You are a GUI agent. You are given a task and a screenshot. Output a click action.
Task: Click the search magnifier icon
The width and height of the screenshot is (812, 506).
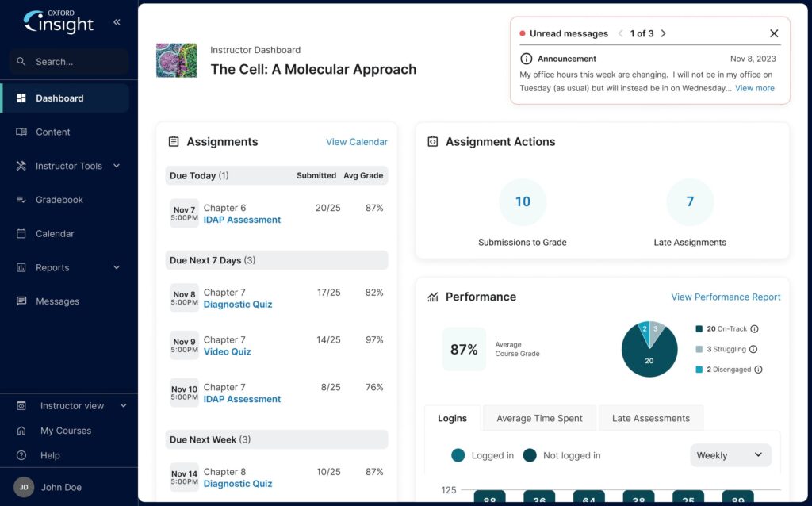(20, 61)
